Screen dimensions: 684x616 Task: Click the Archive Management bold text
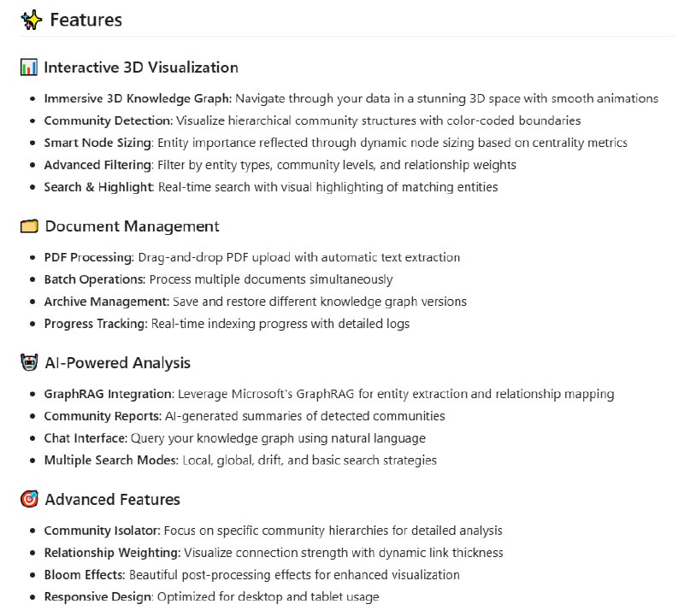pyautogui.click(x=106, y=302)
